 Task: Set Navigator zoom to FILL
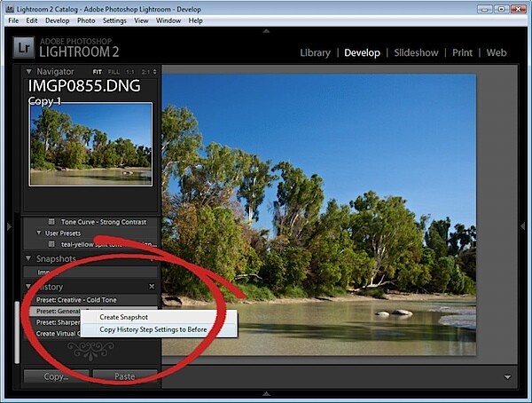click(113, 72)
